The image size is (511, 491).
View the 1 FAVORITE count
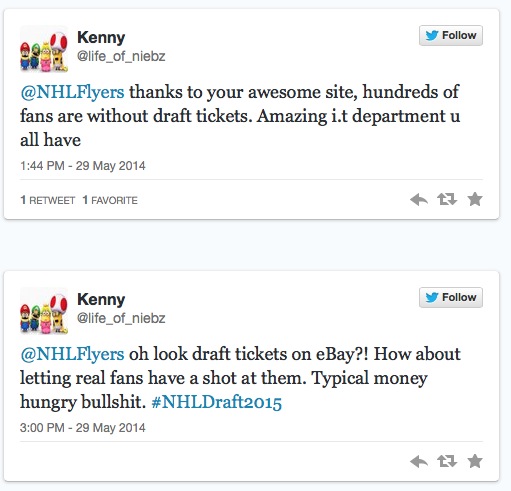110,200
